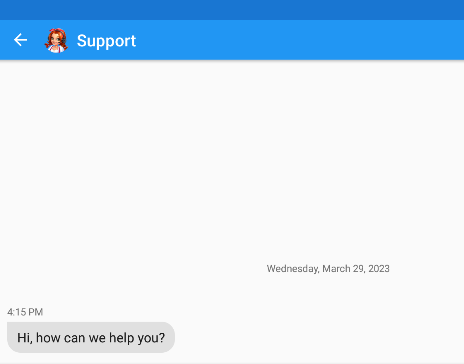Click the empty chat area above the date
This screenshot has height=364, width=464.
pos(232,160)
